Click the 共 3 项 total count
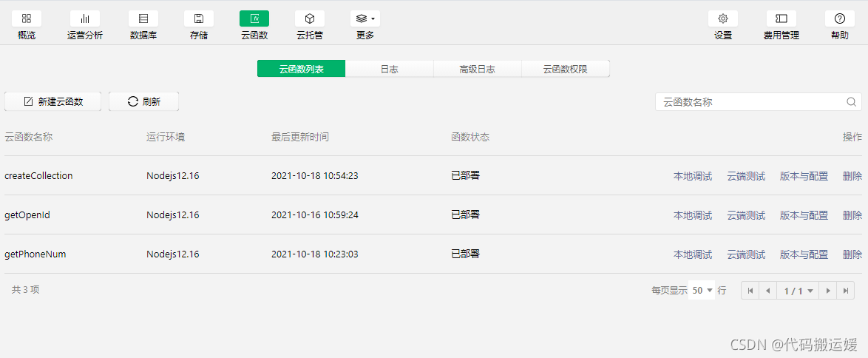The image size is (868, 358). [25, 289]
